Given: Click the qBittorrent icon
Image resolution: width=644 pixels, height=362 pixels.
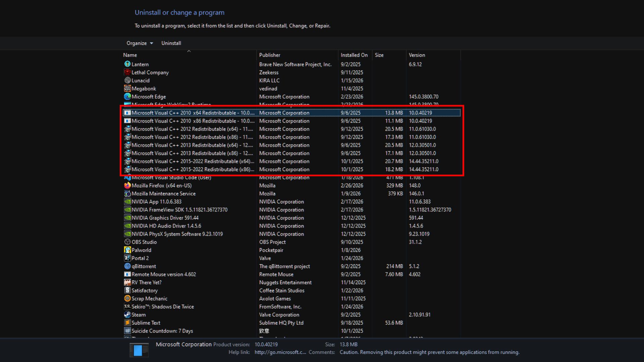Looking at the screenshot, I should [128, 266].
